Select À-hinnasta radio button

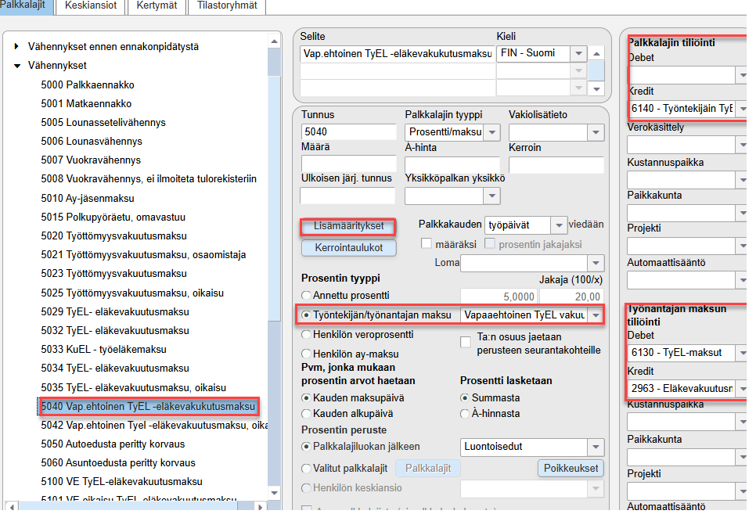(x=464, y=413)
